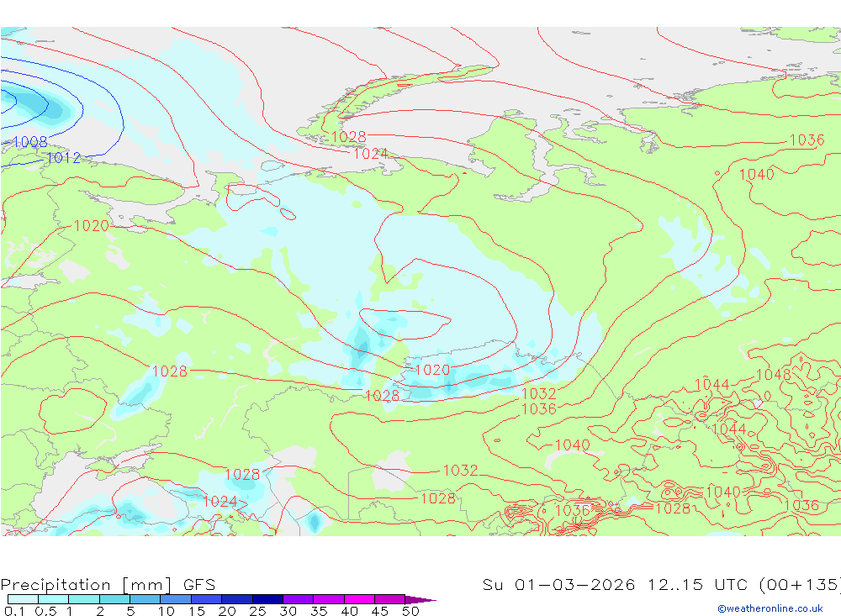Click the 40–45 mm magenta legend box

pyautogui.click(x=359, y=599)
